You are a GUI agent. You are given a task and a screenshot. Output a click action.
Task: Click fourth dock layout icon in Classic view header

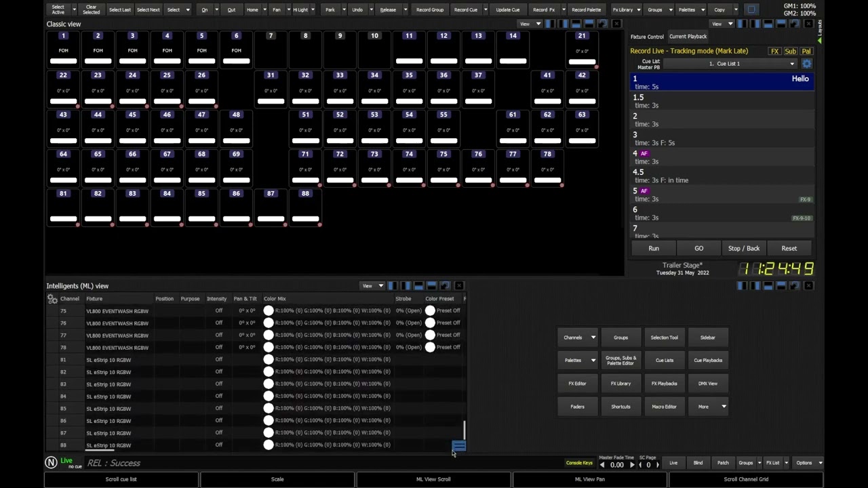tap(589, 24)
